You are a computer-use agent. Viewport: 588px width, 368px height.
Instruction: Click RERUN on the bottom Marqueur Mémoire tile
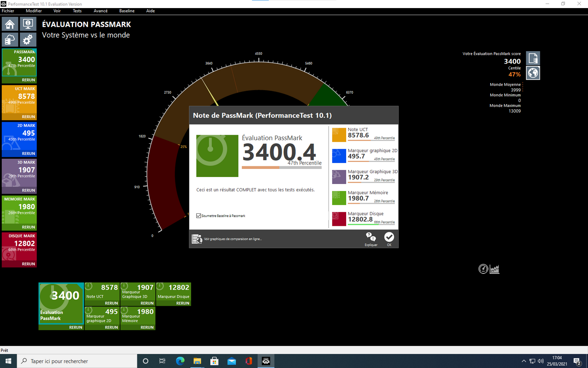coord(147,327)
